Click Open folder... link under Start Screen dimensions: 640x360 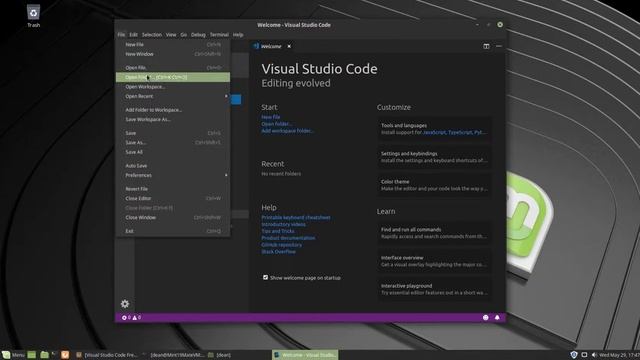277,124
